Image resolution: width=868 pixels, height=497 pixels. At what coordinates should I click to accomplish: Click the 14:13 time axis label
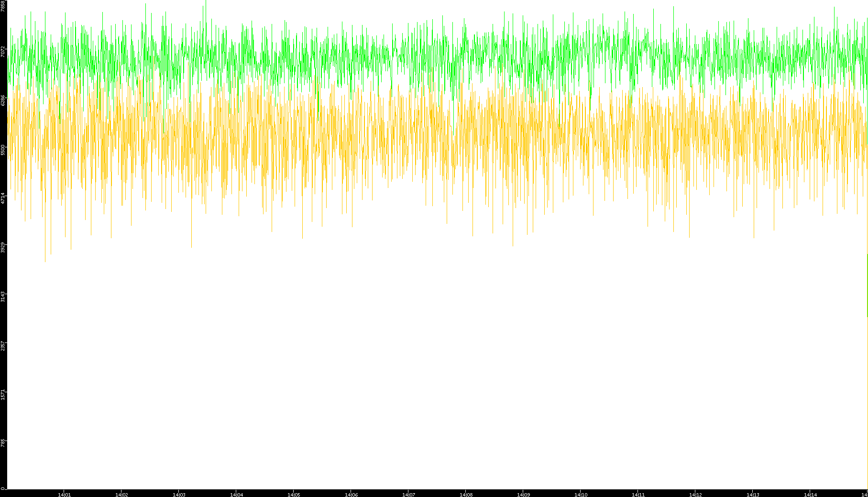pyautogui.click(x=753, y=495)
